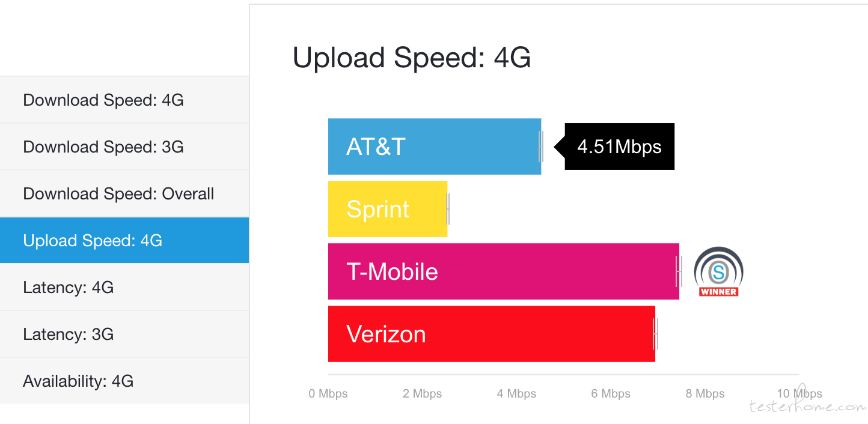The width and height of the screenshot is (868, 424).
Task: Click the testerhome.com watermark
Action: coord(808,407)
